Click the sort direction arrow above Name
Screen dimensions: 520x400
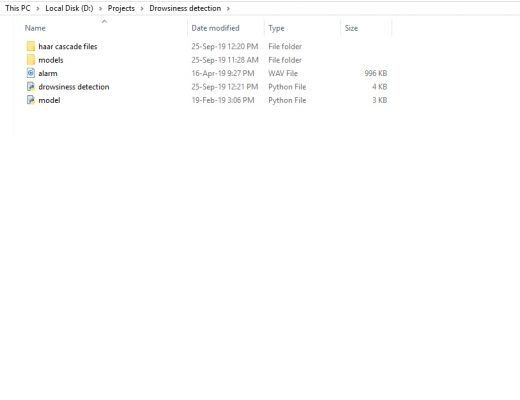[x=104, y=21]
